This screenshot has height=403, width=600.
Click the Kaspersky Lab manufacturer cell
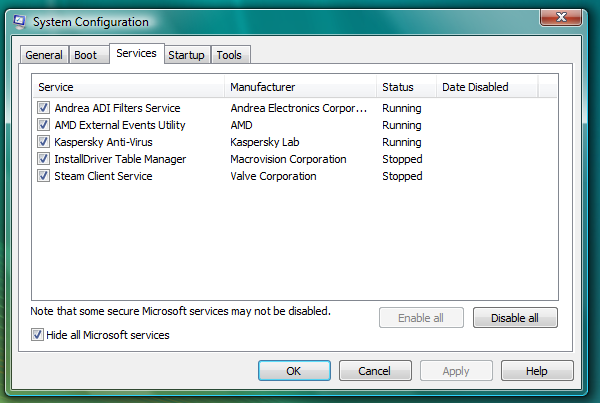[265, 142]
